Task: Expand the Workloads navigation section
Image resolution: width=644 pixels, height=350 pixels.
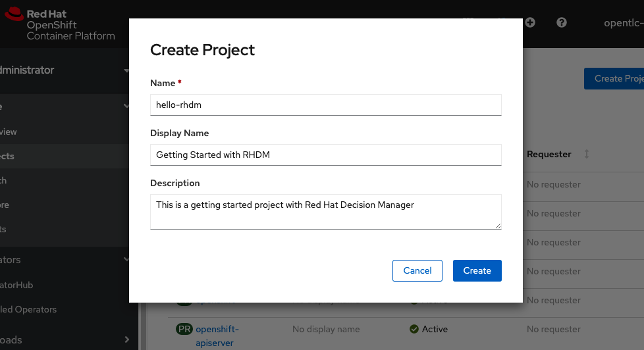Action: pyautogui.click(x=66, y=339)
